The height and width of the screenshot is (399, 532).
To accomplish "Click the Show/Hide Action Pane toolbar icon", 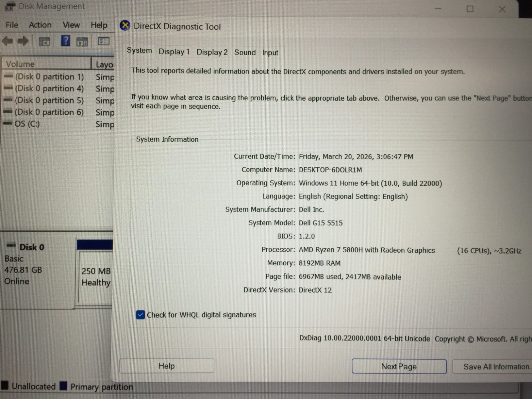I will click(82, 42).
